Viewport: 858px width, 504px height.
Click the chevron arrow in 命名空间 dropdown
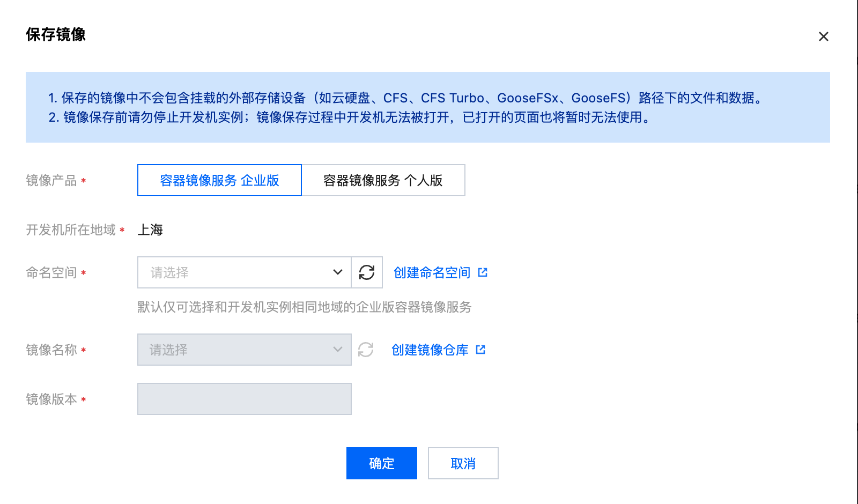(x=338, y=272)
